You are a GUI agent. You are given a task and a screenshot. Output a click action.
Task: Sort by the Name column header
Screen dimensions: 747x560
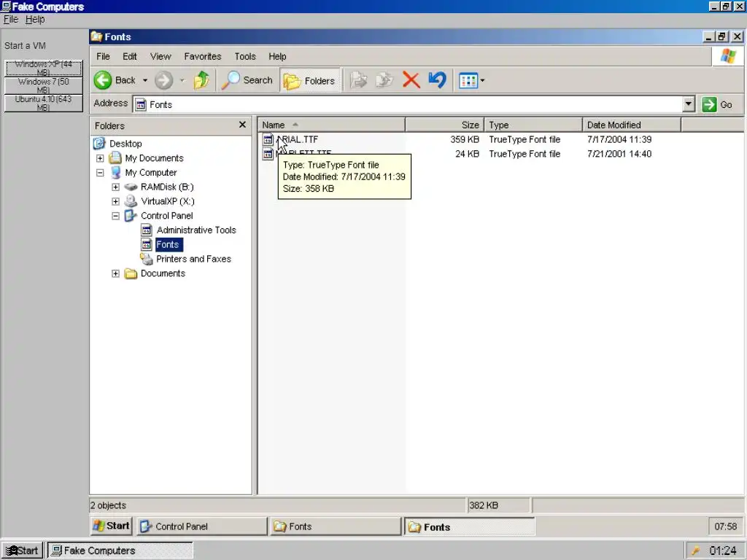[x=332, y=125]
